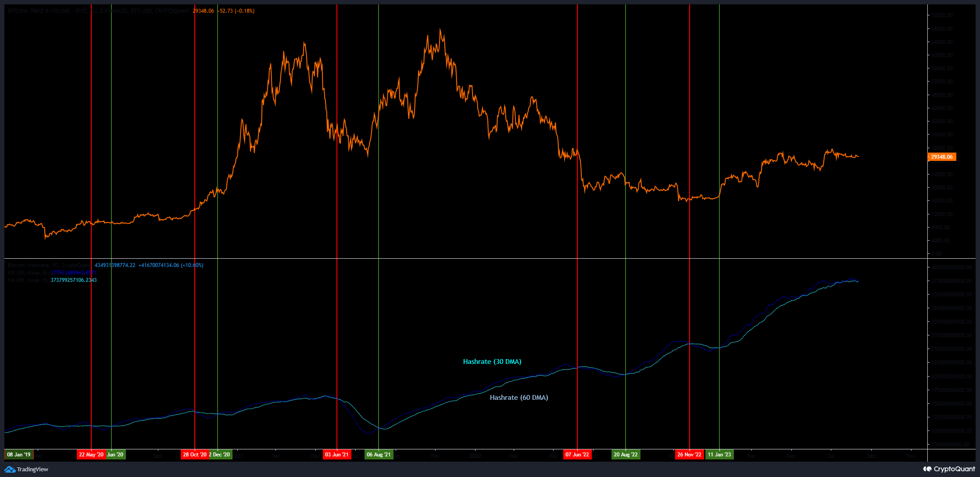Select the 26 Nov '22 red marker

(x=689, y=455)
